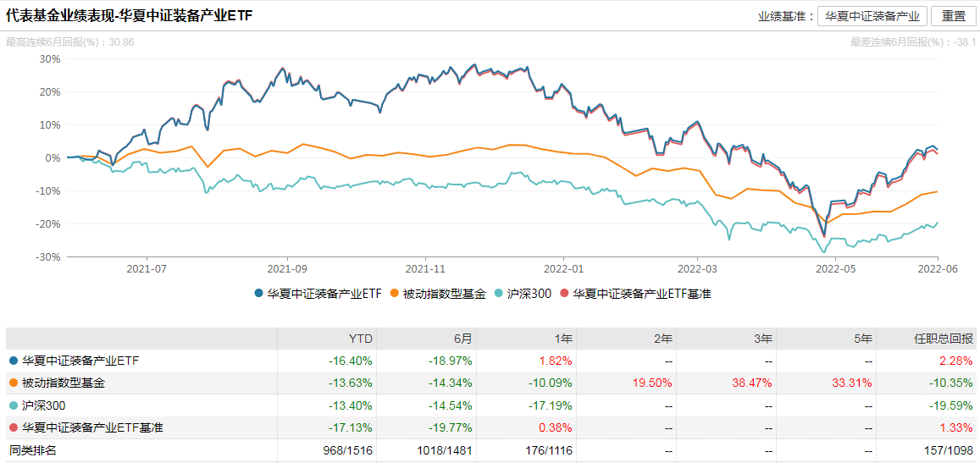The height and width of the screenshot is (463, 980).
Task: Click the orange dot beside 被动指数型基金 table row
Action: (14, 383)
